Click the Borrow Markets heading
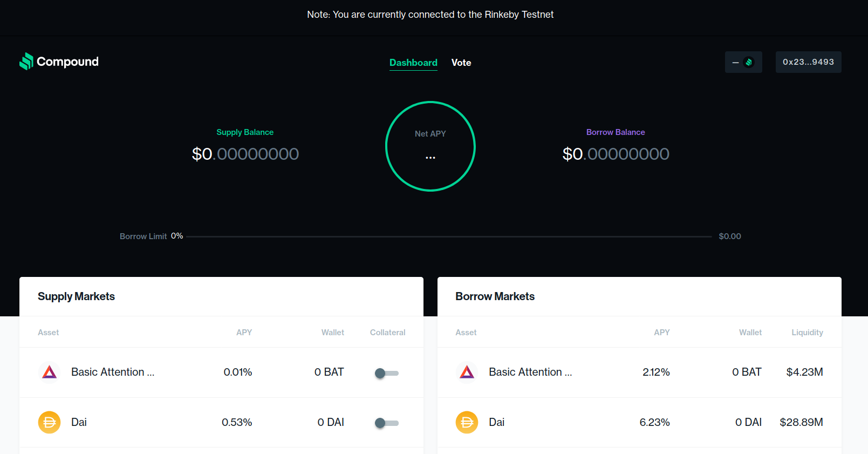868x454 pixels. (495, 296)
